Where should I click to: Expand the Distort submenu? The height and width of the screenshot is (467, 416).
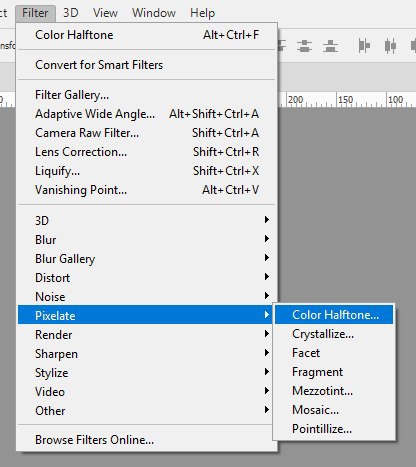[147, 278]
